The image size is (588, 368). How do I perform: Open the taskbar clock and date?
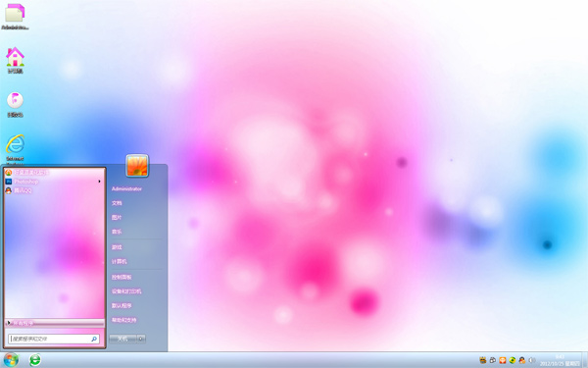pos(560,360)
